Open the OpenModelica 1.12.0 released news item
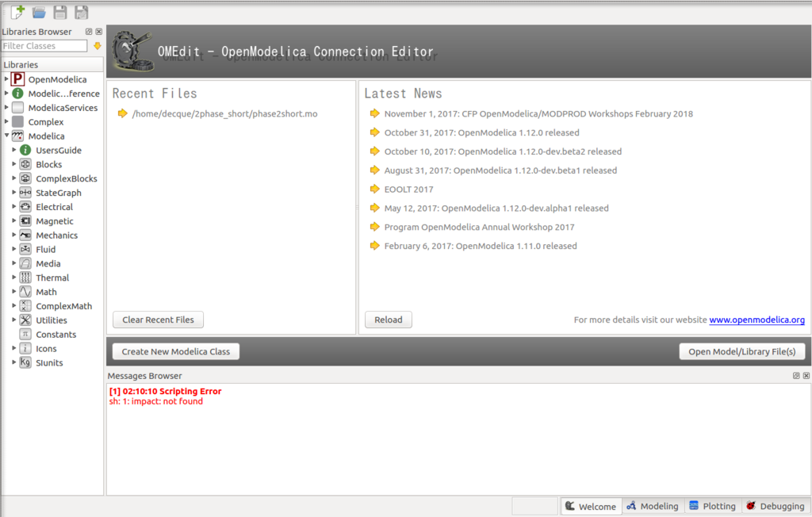Screen dimensions: 812x517 click(x=481, y=132)
